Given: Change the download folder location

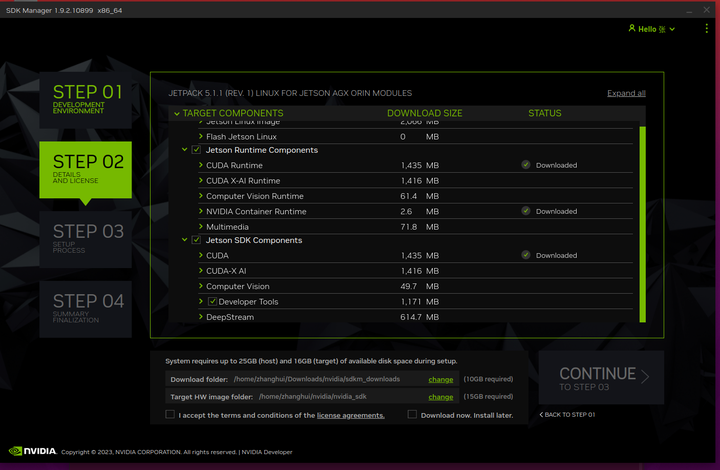Looking at the screenshot, I should 440,379.
